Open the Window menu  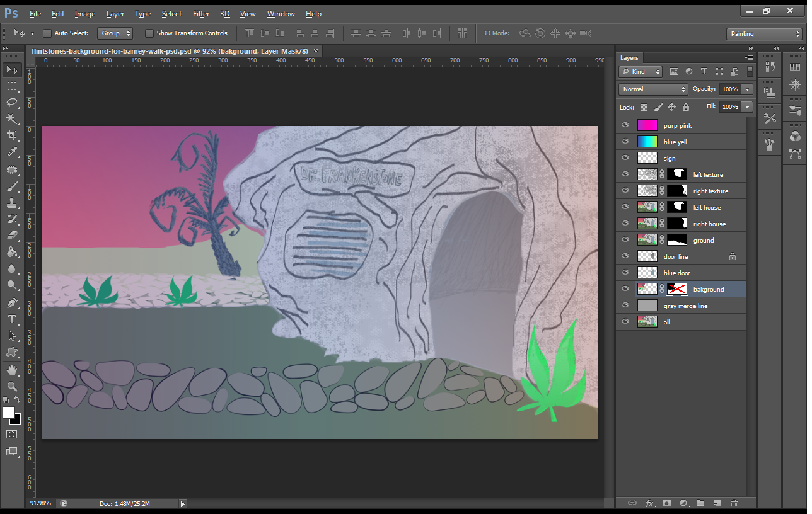[x=281, y=14]
